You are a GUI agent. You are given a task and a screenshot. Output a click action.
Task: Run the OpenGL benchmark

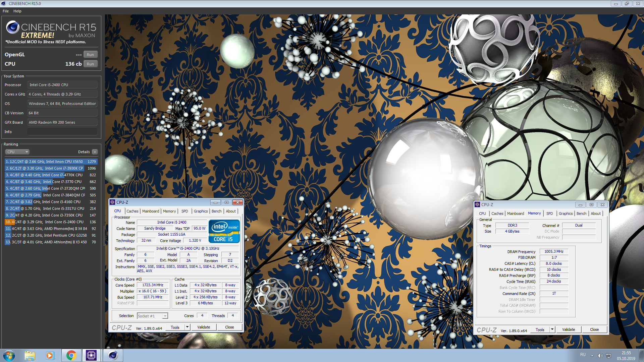[x=91, y=55]
